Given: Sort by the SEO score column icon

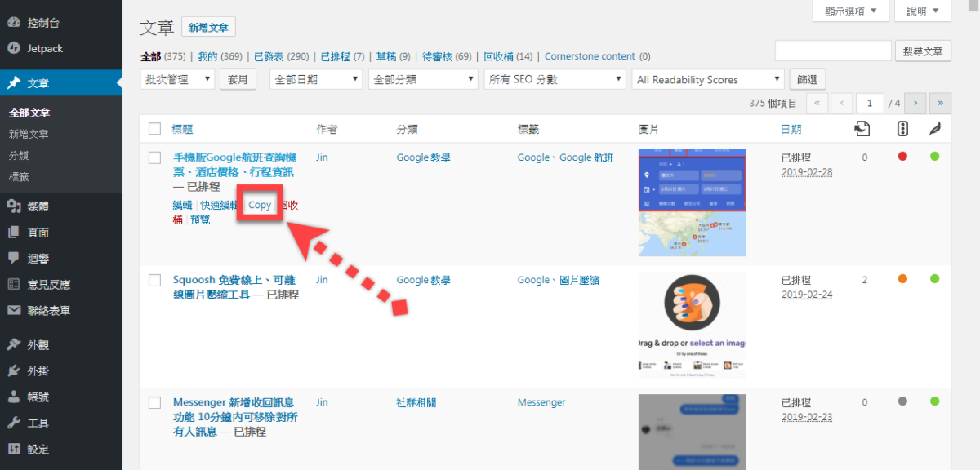Looking at the screenshot, I should (x=902, y=129).
